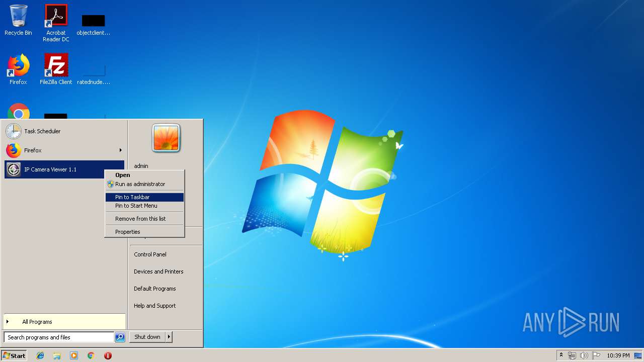The height and width of the screenshot is (362, 644).
Task: Click the search magnifier button
Action: click(x=120, y=337)
